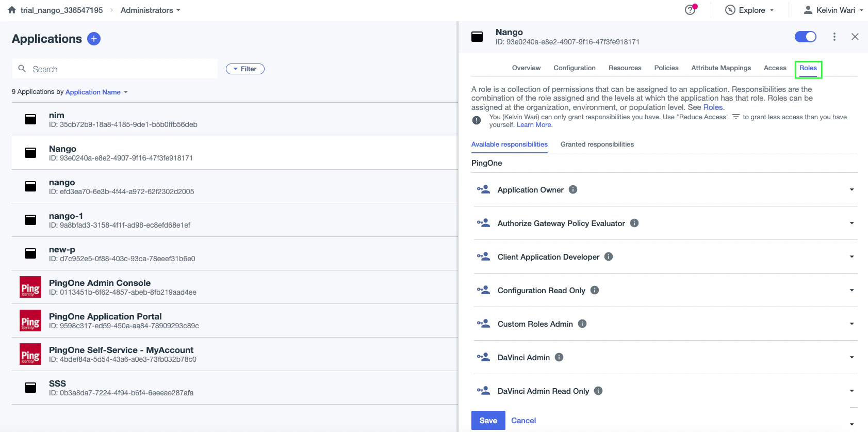This screenshot has width=868, height=432.
Task: Click the warning exclamation icon in notice
Action: 477,120
